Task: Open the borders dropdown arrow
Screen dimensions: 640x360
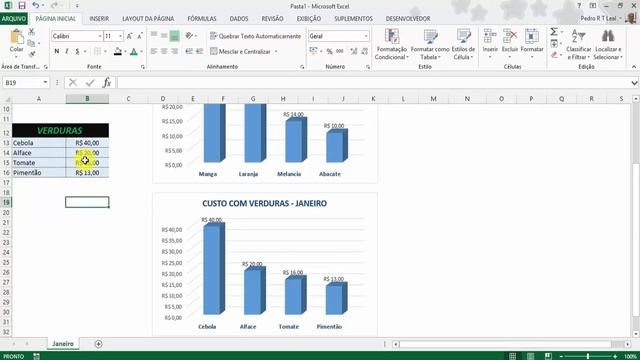Action: (x=105, y=51)
